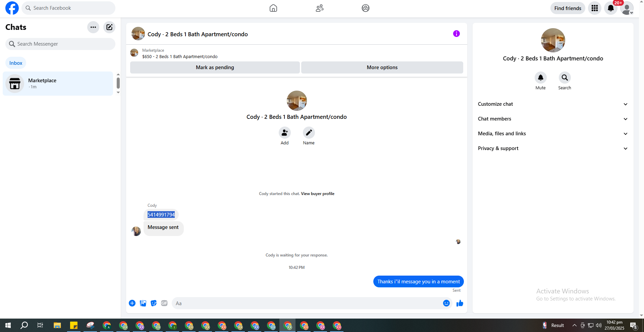Open Windows taskbar search
The height and width of the screenshot is (332, 644).
[x=24, y=325]
